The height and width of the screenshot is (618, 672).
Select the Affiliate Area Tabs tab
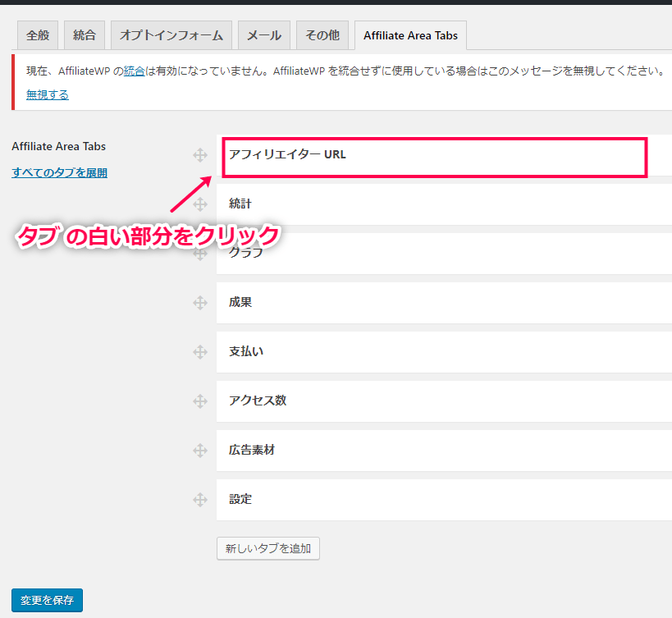point(410,35)
